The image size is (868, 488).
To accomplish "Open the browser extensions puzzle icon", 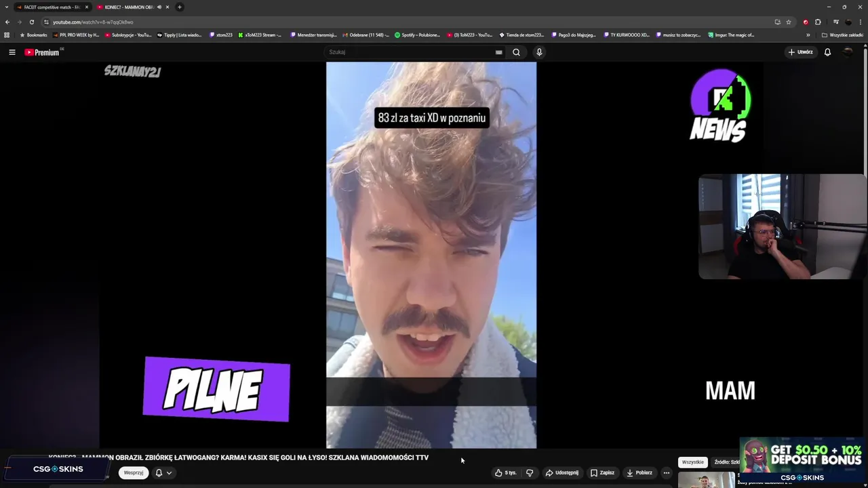I will pos(818,22).
